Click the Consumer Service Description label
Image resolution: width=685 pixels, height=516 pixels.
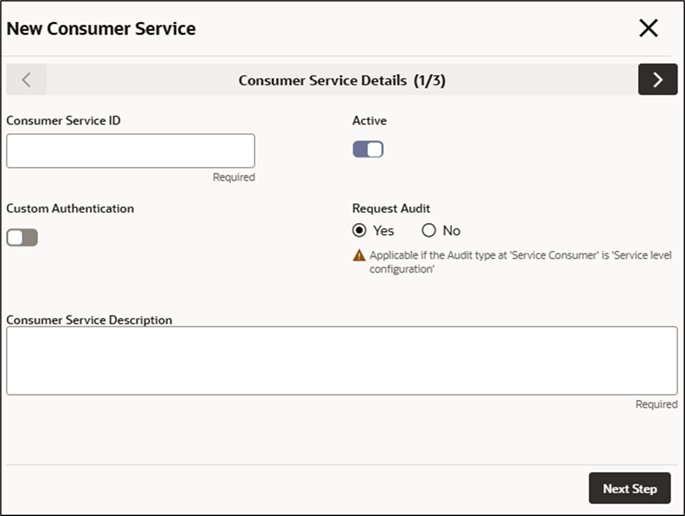point(90,320)
